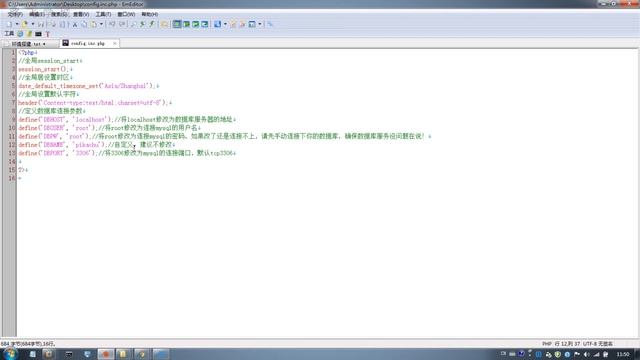Switch to the first .txt document tab
Viewport: 640px width, 360px height.
[31, 44]
